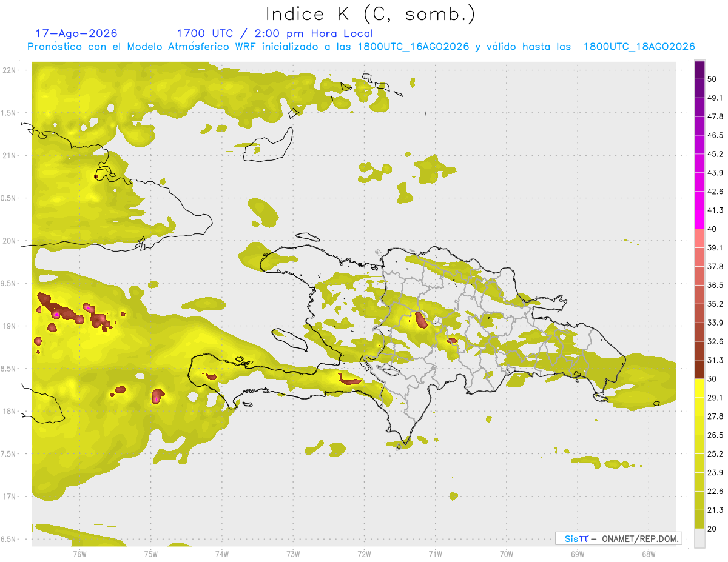The image size is (728, 562).
Task: Click the date '17-Ago-2026'
Action: (76, 33)
